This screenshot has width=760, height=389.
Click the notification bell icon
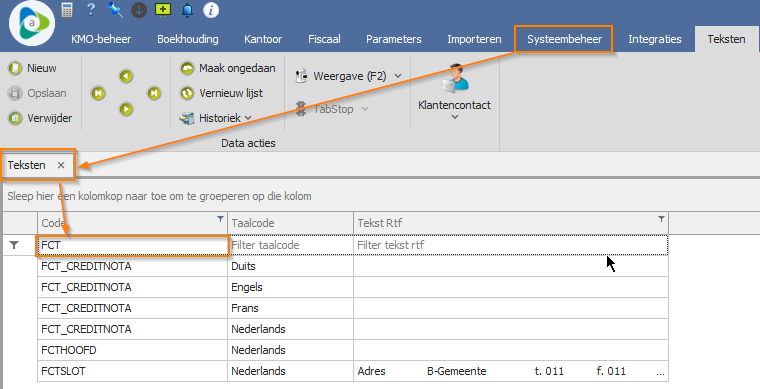[x=187, y=10]
